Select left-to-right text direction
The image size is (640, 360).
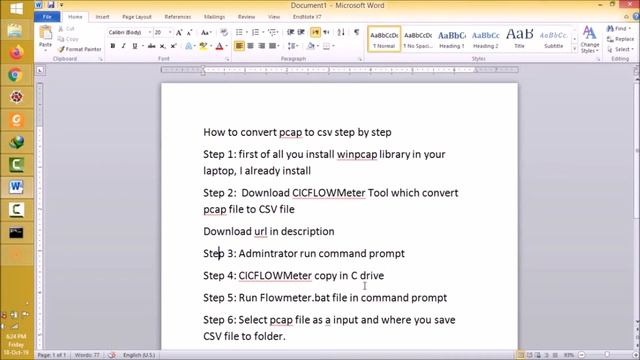click(x=315, y=32)
